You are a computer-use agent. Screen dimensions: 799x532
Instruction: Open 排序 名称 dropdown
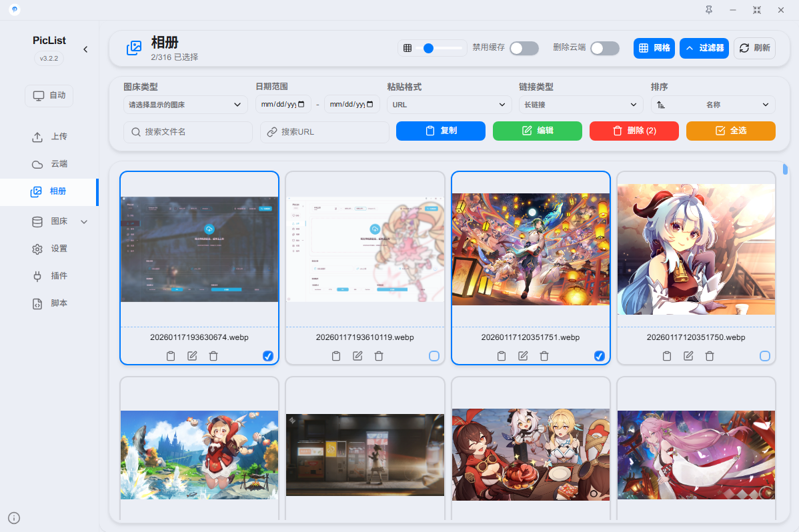tap(713, 105)
